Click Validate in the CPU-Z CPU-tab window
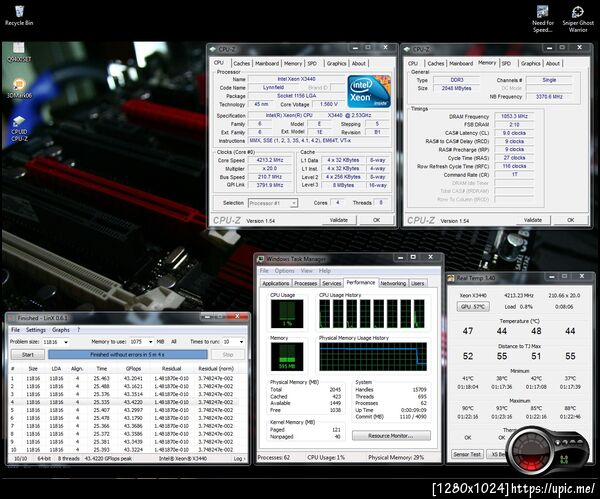The height and width of the screenshot is (499, 600). coord(339,220)
